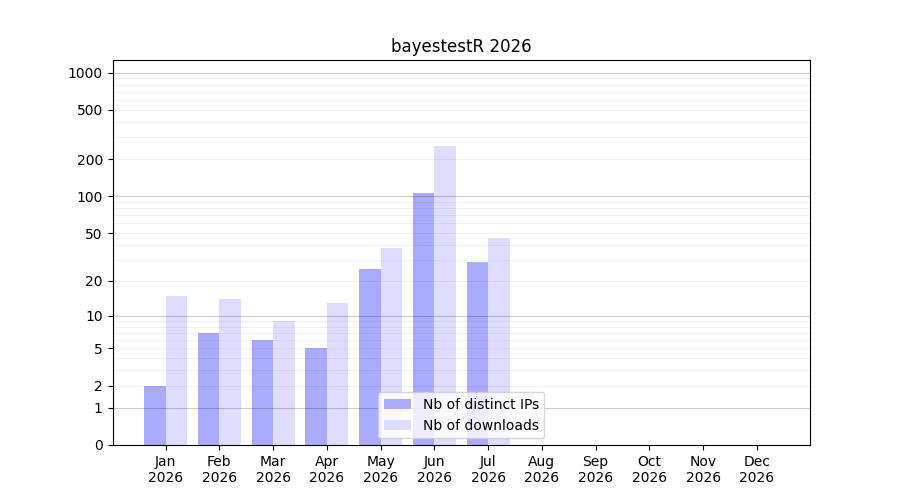Image resolution: width=900 pixels, height=500 pixels.
Task: Click the Feb 2026 distinct IPs bar
Action: click(x=208, y=389)
